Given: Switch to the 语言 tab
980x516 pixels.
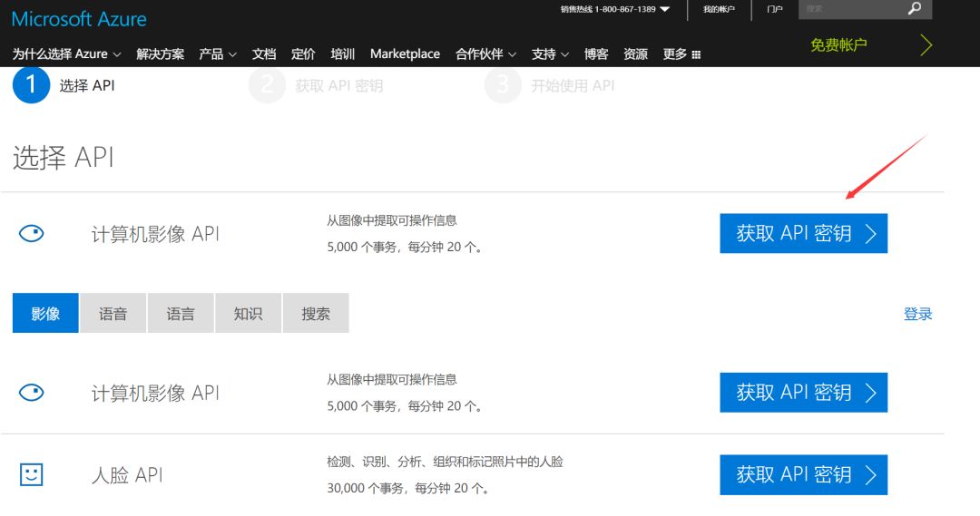Looking at the screenshot, I should (181, 313).
